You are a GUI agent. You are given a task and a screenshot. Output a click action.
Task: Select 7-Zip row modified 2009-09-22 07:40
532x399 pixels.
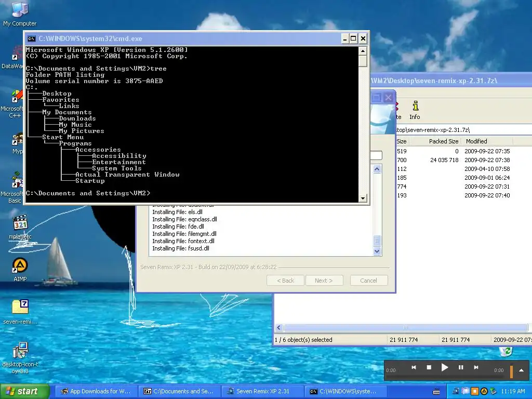464,195
